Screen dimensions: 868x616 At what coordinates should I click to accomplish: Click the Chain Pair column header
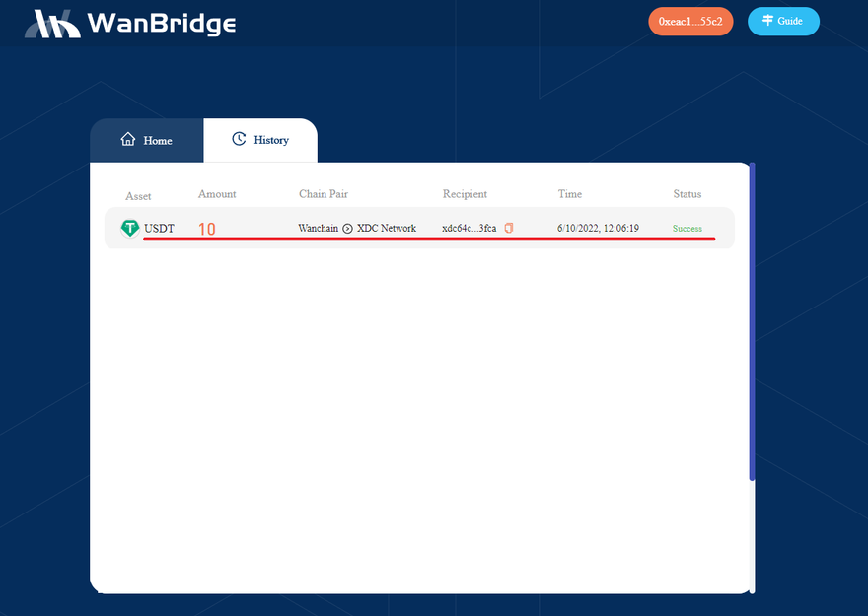pos(324,194)
